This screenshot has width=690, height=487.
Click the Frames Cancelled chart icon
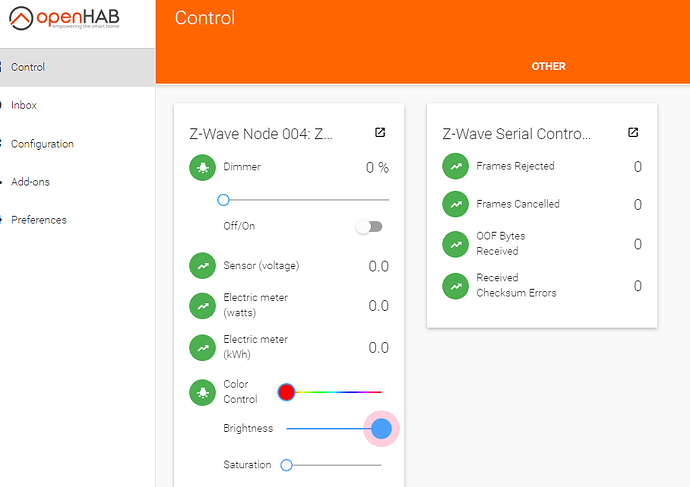[x=456, y=204]
